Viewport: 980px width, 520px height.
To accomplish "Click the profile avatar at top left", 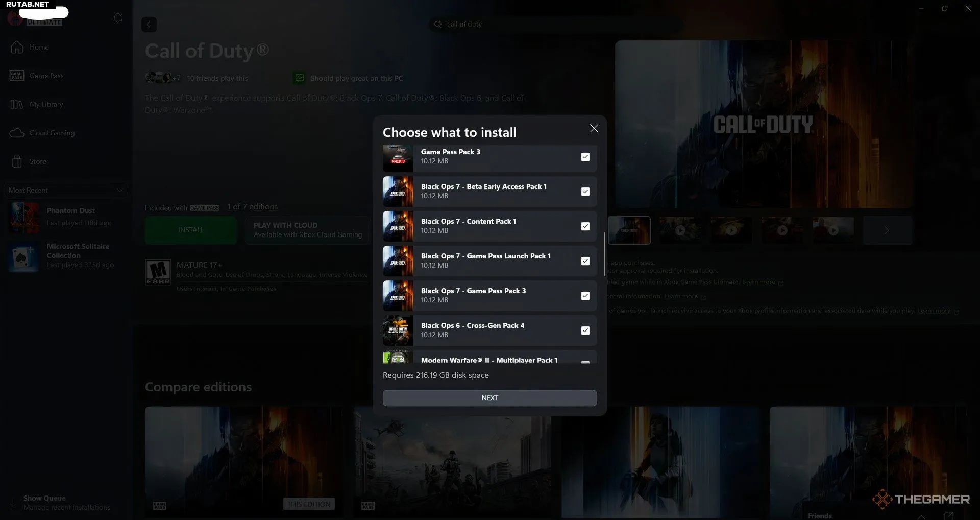I will point(15,18).
